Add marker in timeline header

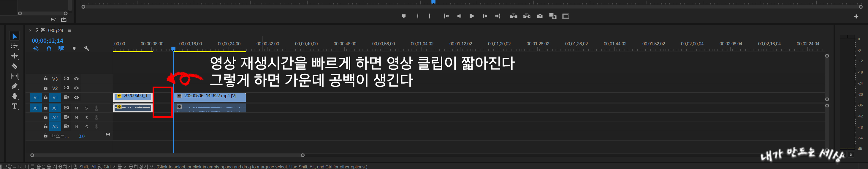(74, 49)
